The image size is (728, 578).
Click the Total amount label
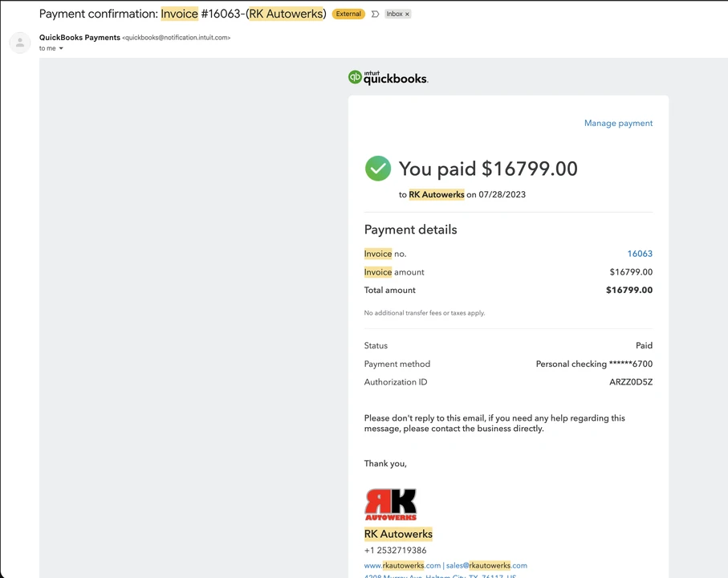point(389,290)
